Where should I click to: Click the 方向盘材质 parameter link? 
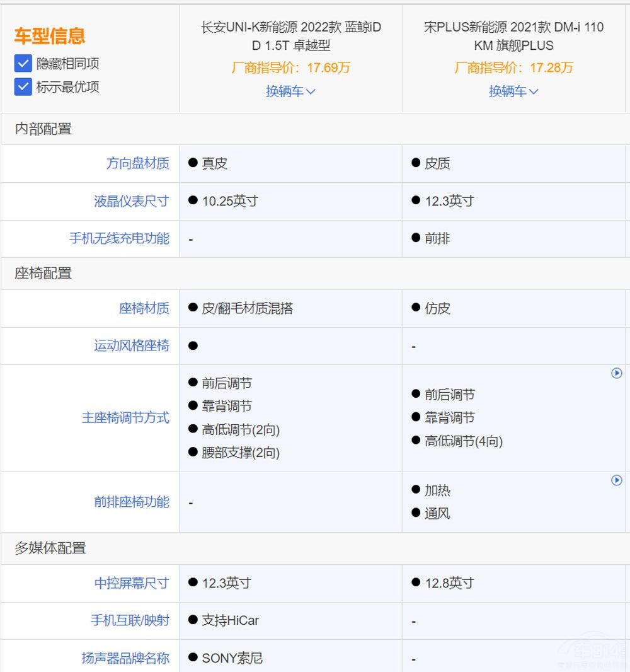coord(137,163)
